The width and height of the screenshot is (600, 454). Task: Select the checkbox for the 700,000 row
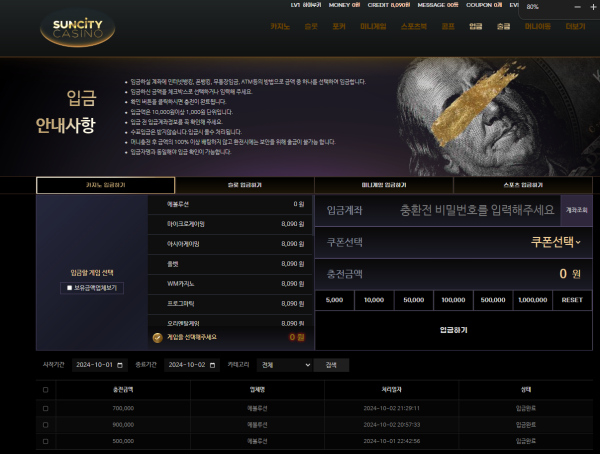point(45,408)
